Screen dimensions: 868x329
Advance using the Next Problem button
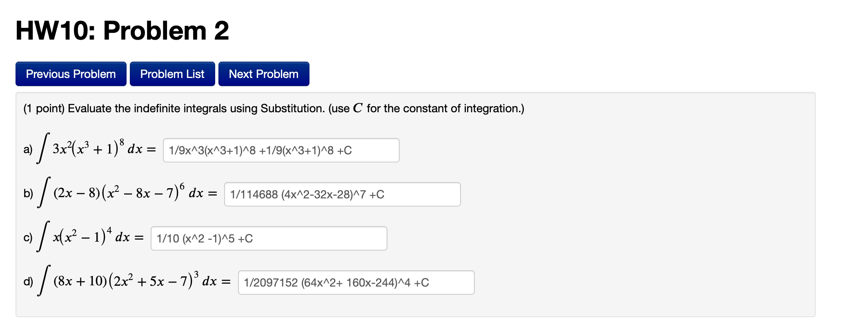point(263,74)
